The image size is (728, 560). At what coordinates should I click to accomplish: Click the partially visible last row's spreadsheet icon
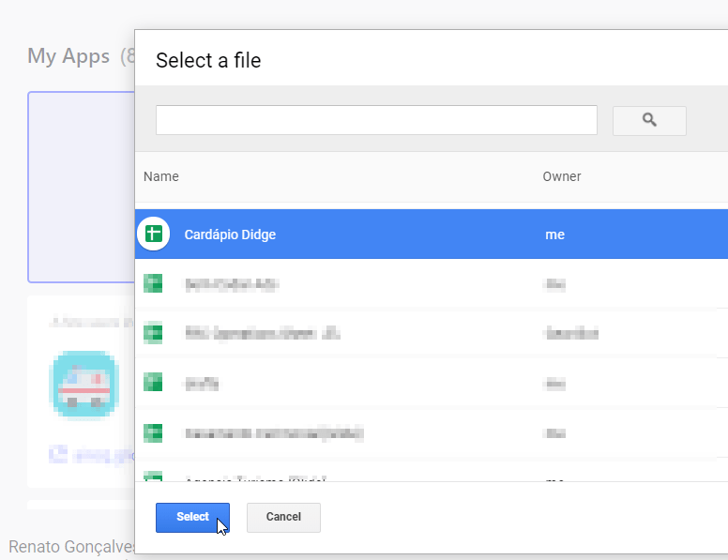tap(153, 477)
